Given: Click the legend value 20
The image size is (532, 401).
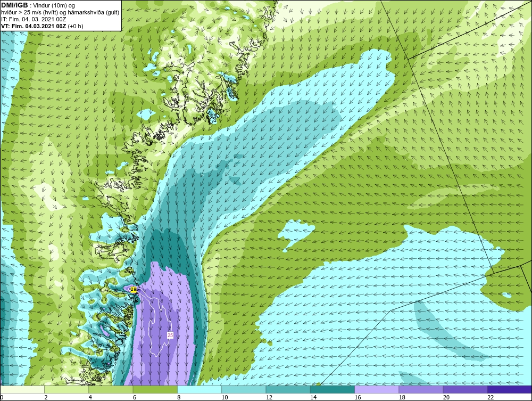Looking at the screenshot, I should (446, 398).
